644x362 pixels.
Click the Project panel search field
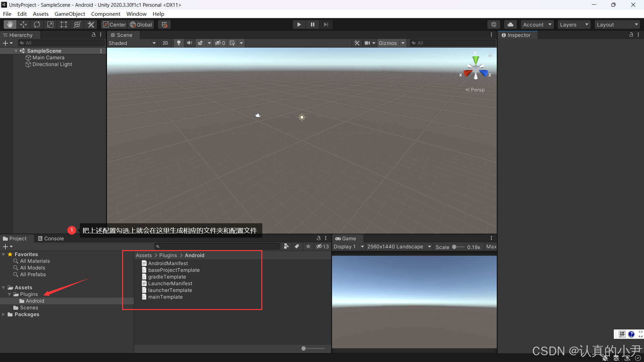[217, 246]
